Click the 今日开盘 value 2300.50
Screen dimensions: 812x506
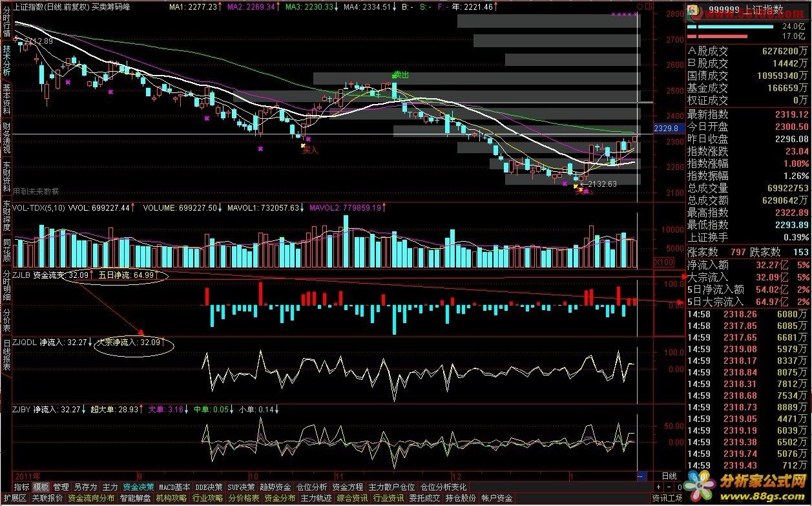[793, 127]
